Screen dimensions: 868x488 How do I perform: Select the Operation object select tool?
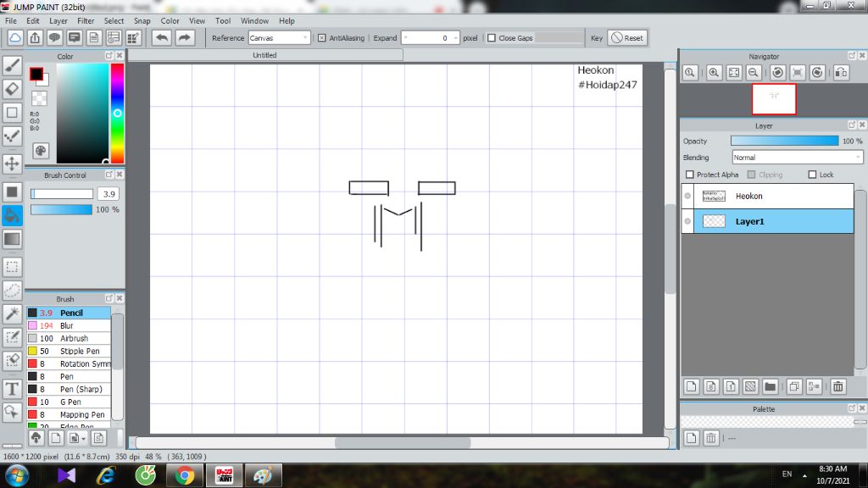pyautogui.click(x=12, y=413)
